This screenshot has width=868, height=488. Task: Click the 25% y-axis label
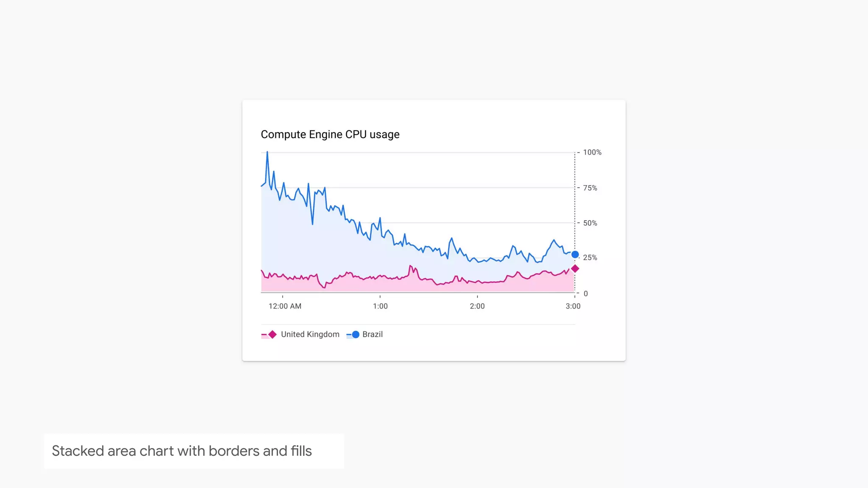pos(590,258)
